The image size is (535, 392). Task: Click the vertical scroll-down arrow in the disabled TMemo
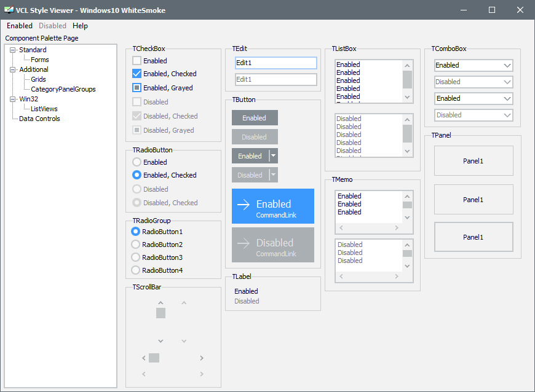(407, 266)
